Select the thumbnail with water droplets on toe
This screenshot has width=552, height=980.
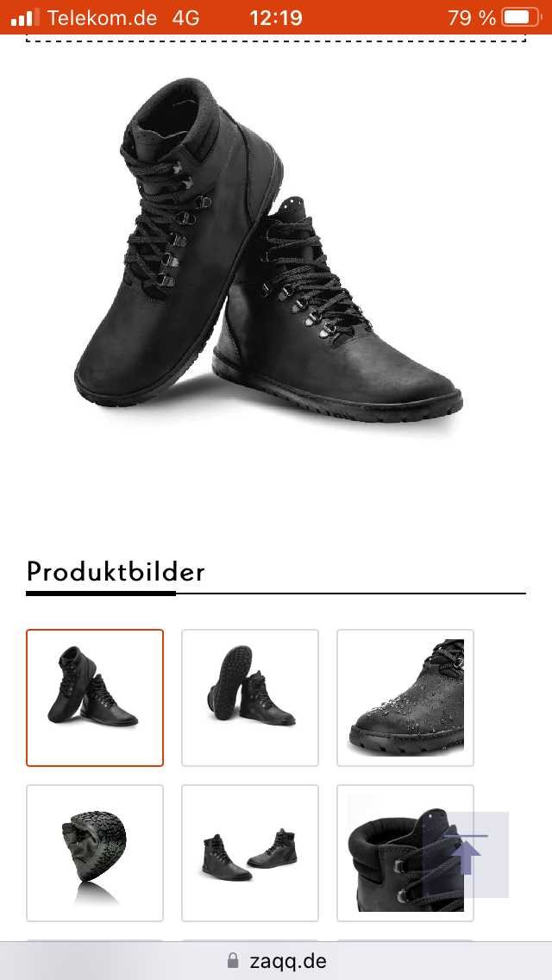[x=405, y=698]
